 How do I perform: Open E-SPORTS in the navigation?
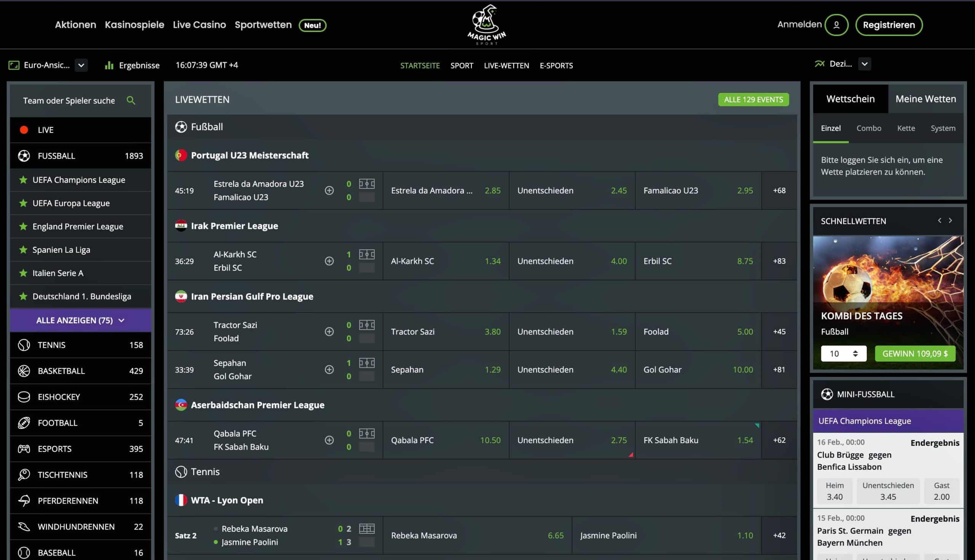point(556,65)
